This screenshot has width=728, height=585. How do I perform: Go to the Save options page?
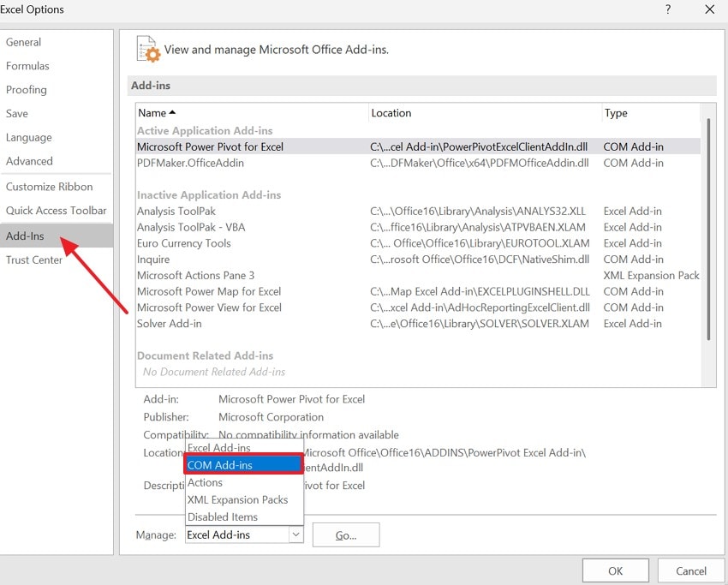pyautogui.click(x=18, y=113)
